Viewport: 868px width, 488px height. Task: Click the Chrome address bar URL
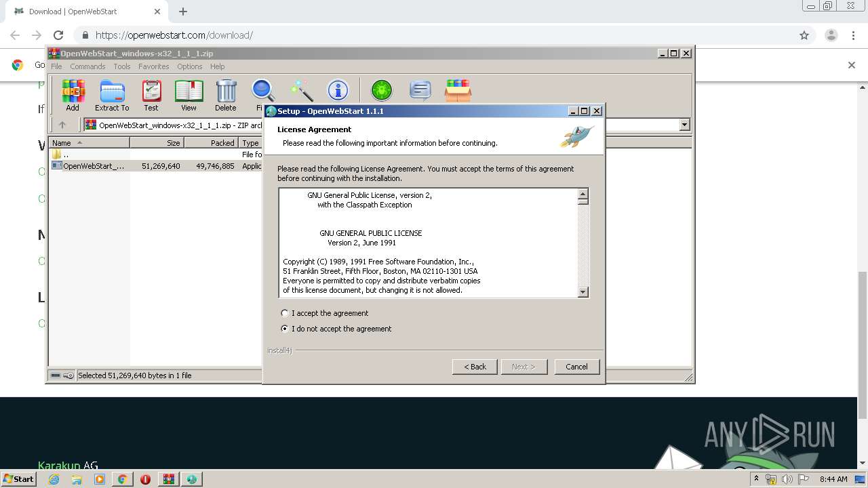[174, 35]
